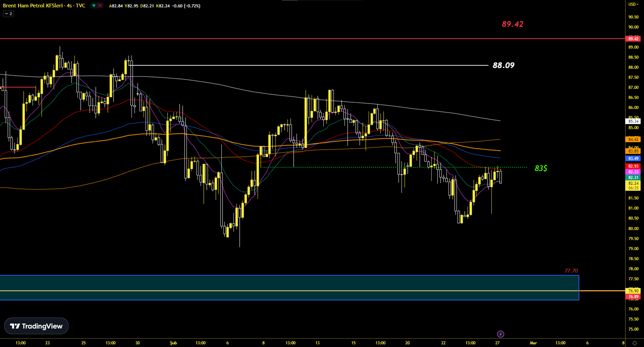Open the TradingView logo button
This screenshot has height=347, width=644.
point(36,326)
